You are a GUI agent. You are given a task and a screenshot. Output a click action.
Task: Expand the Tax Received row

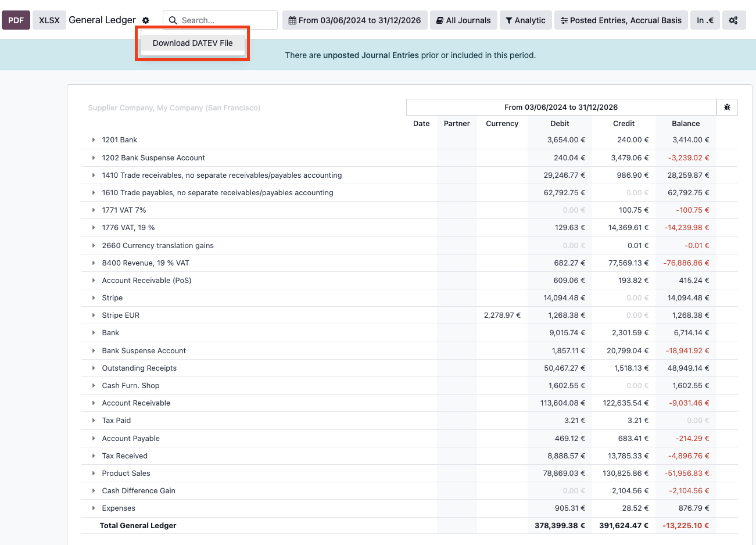94,456
